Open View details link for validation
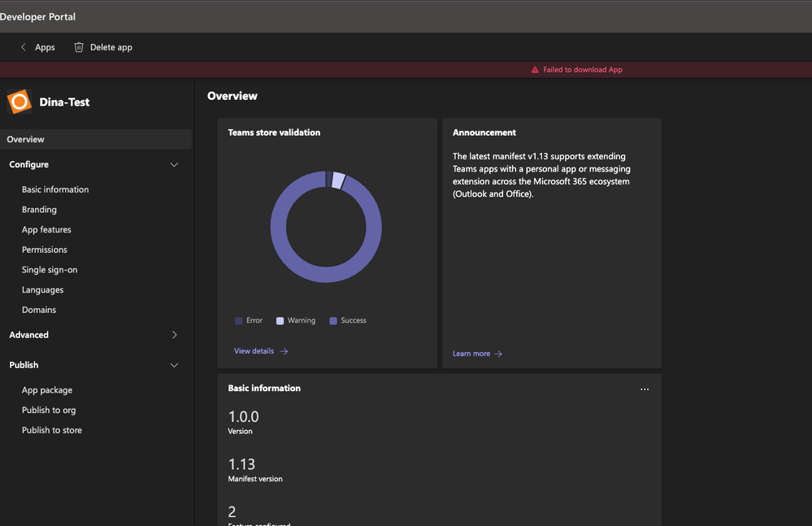 point(254,351)
